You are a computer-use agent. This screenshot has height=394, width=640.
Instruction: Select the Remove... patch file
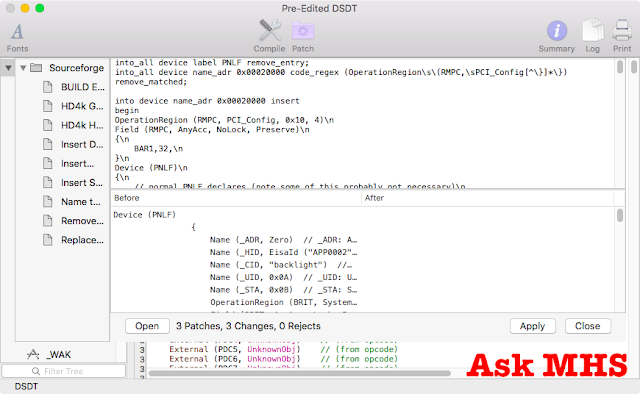[82, 221]
